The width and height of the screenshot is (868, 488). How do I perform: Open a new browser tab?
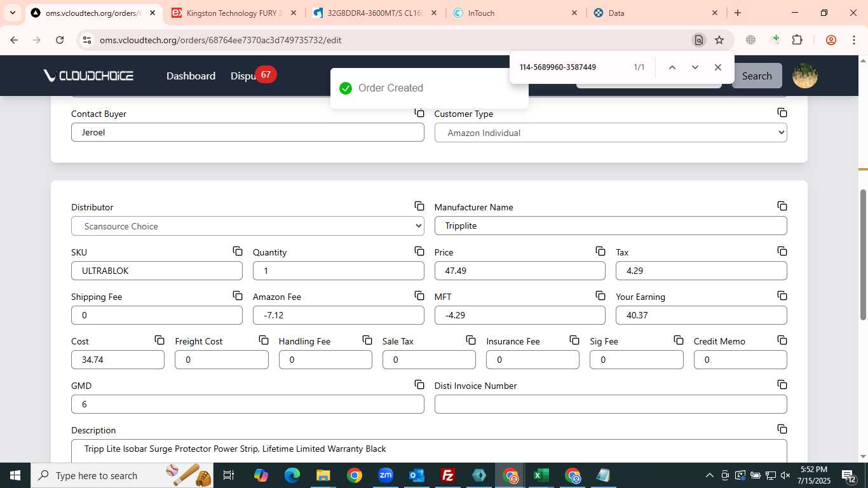(738, 13)
